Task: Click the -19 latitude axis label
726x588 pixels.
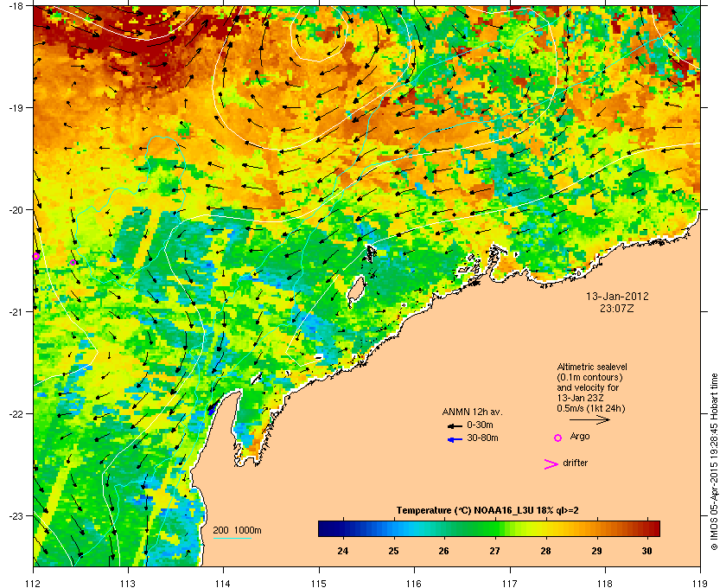Action: pyautogui.click(x=16, y=107)
